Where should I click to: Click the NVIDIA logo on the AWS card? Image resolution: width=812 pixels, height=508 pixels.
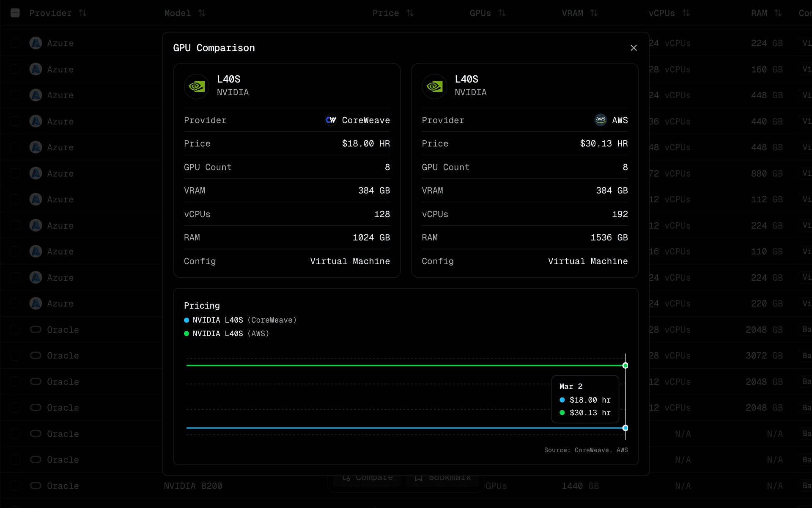point(434,86)
